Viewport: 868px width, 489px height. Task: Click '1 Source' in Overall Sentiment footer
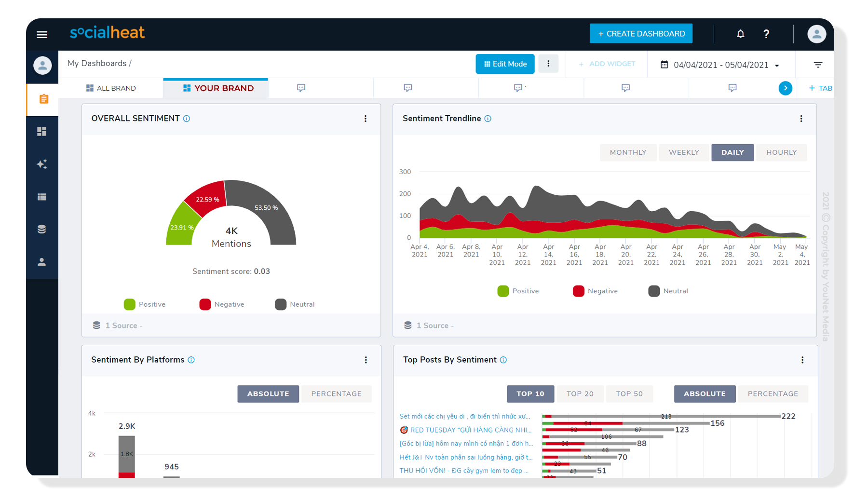(121, 326)
